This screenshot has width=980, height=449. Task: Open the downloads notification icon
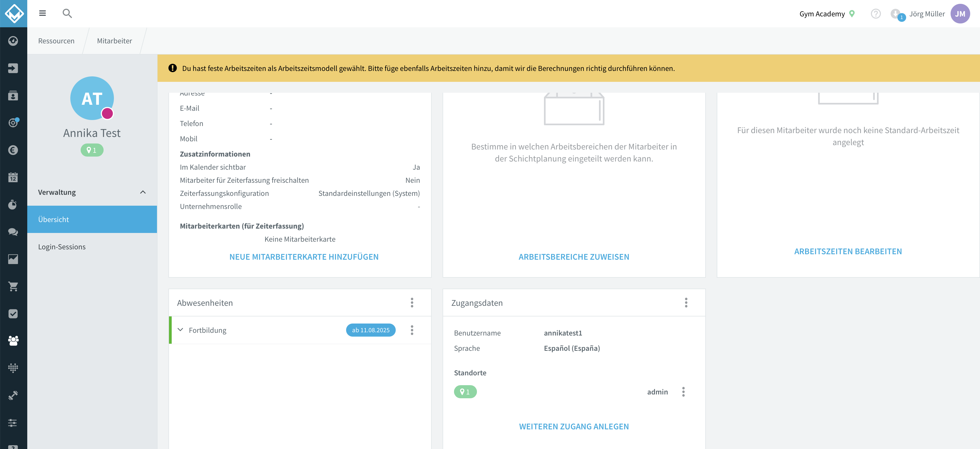897,14
